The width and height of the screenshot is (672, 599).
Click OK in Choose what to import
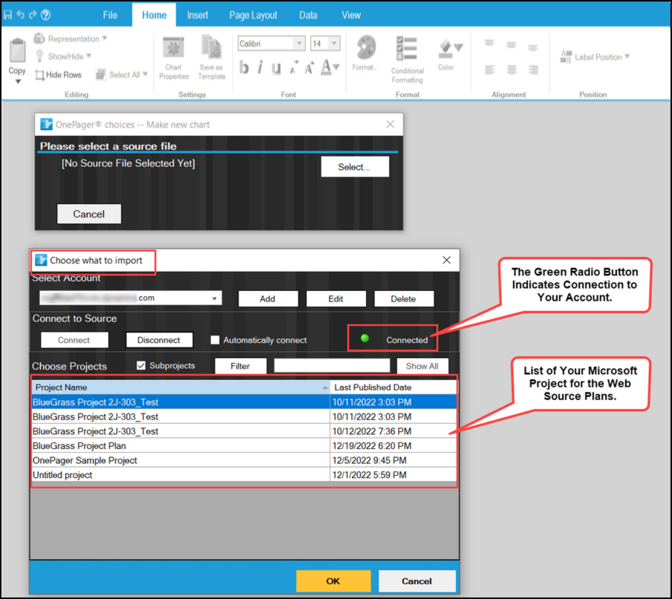pyautogui.click(x=333, y=581)
